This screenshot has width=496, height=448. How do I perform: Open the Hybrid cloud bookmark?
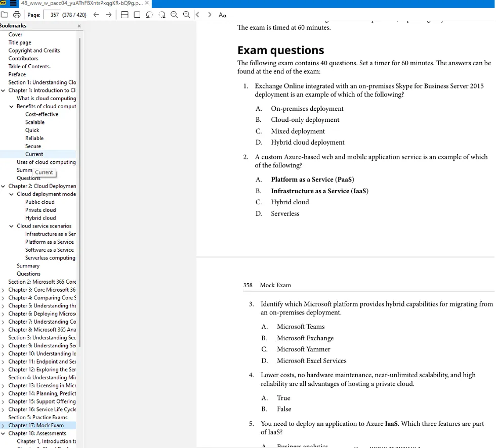pos(40,218)
